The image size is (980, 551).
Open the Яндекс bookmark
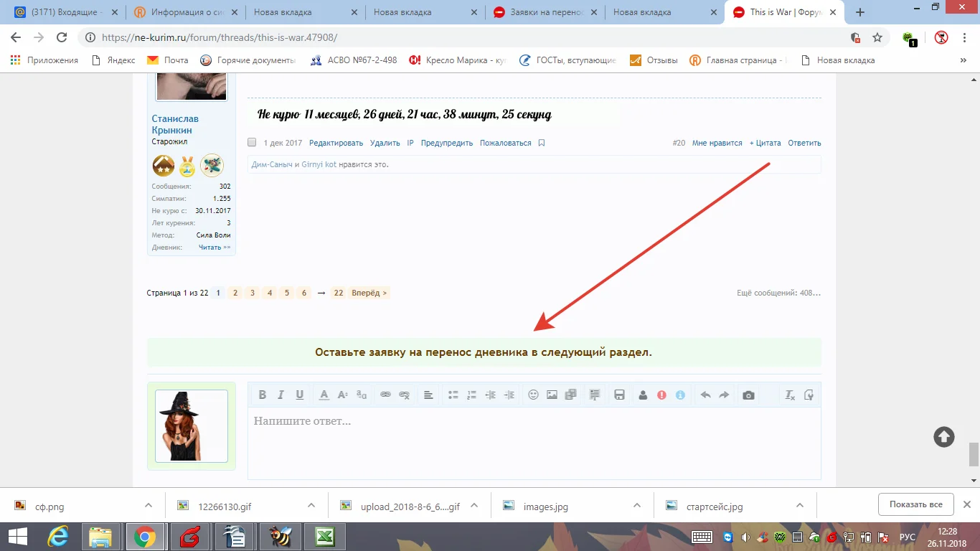(x=113, y=60)
